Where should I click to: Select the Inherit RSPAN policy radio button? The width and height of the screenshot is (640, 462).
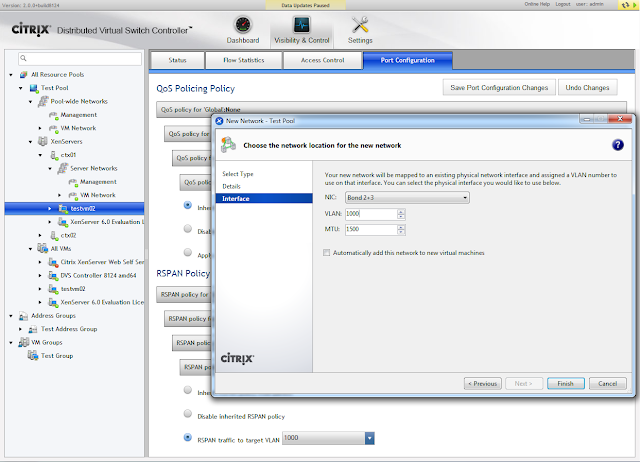pos(188,390)
